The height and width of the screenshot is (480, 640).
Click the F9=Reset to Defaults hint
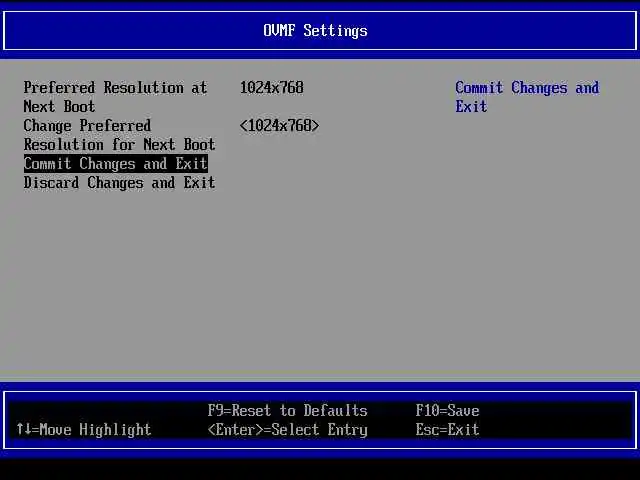point(287,410)
